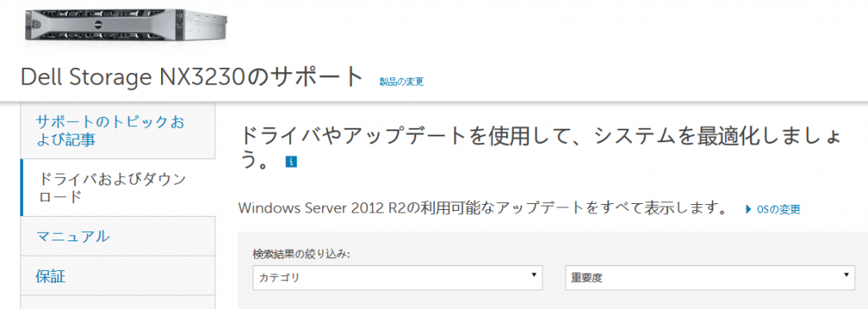The height and width of the screenshot is (309, 868).
Task: Click the Dell Storage NX3230のサポート title
Action: coord(192,77)
